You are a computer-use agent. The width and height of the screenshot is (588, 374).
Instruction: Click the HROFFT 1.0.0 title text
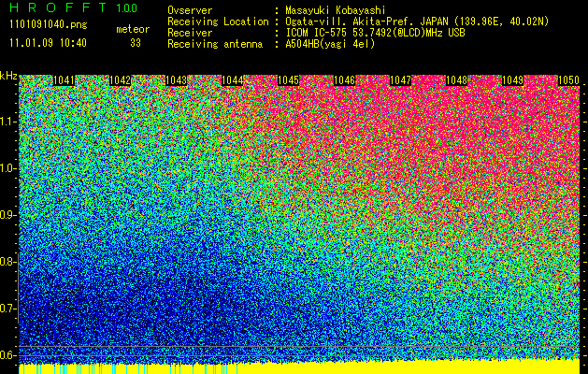[x=74, y=7]
